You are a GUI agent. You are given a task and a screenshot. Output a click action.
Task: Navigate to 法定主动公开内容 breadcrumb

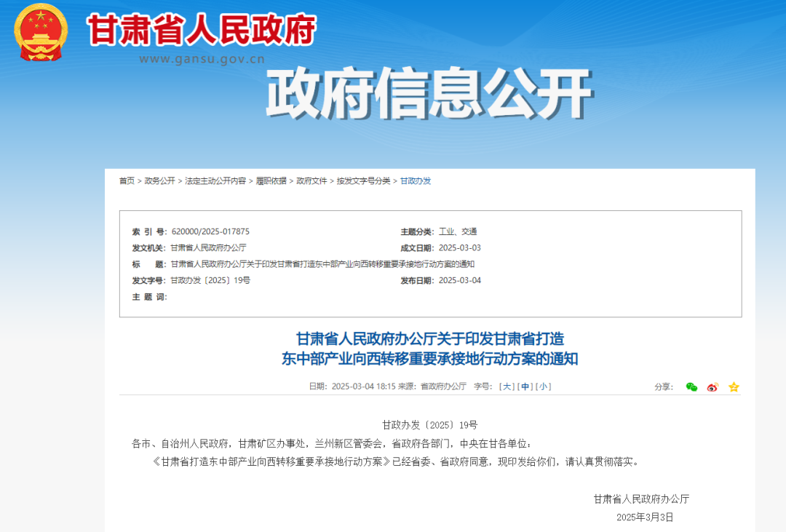click(x=215, y=181)
